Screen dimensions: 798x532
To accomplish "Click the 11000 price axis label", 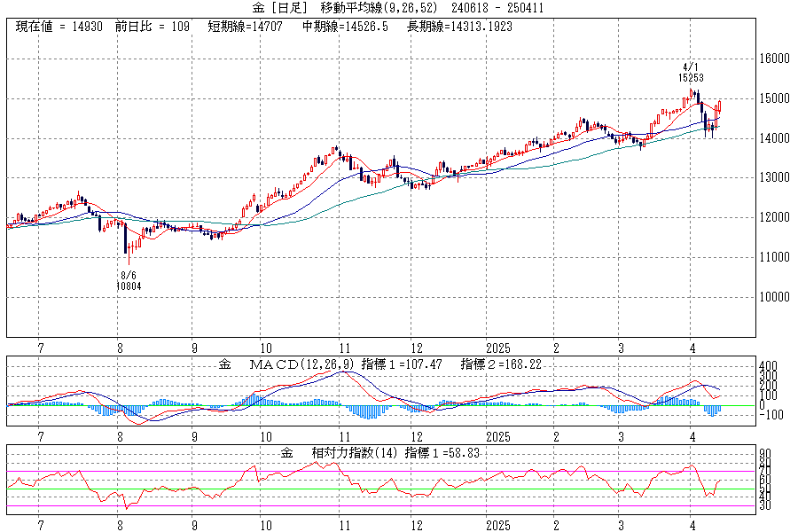I will pyautogui.click(x=775, y=257).
